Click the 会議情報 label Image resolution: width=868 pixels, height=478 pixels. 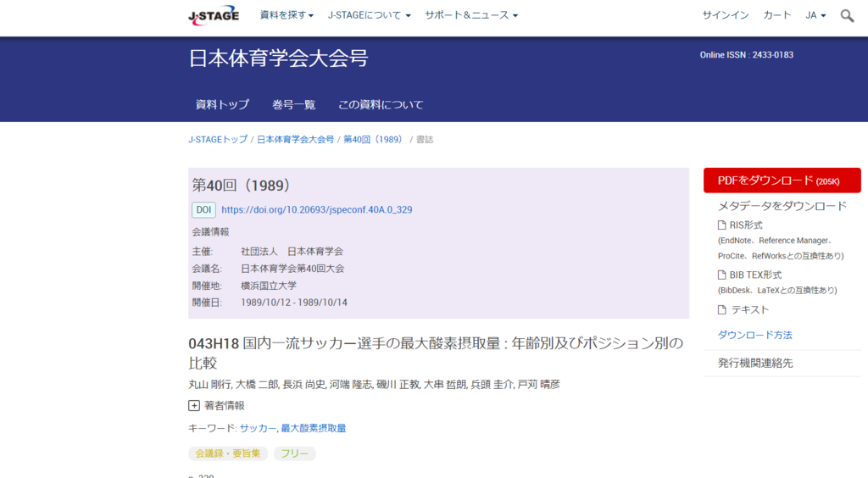click(x=210, y=232)
